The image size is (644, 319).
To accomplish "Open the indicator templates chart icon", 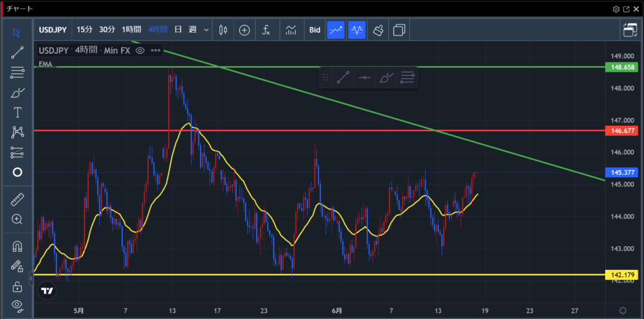I will (x=291, y=30).
